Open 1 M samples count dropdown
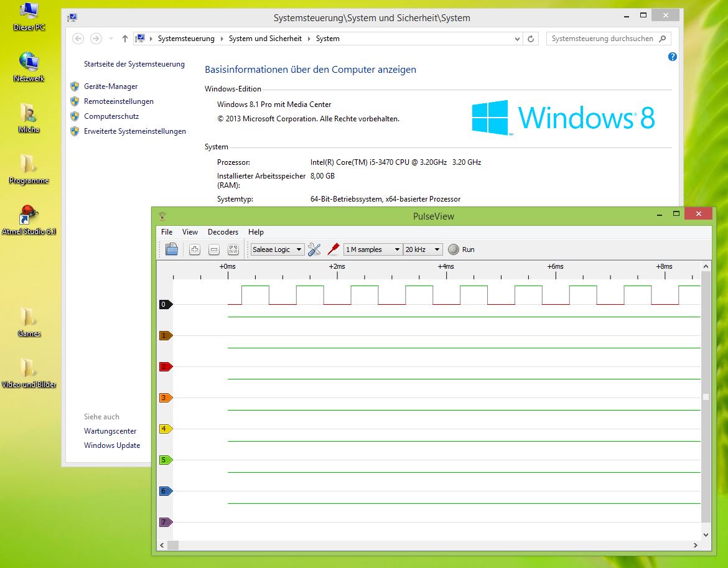728x568 pixels. 373,249
